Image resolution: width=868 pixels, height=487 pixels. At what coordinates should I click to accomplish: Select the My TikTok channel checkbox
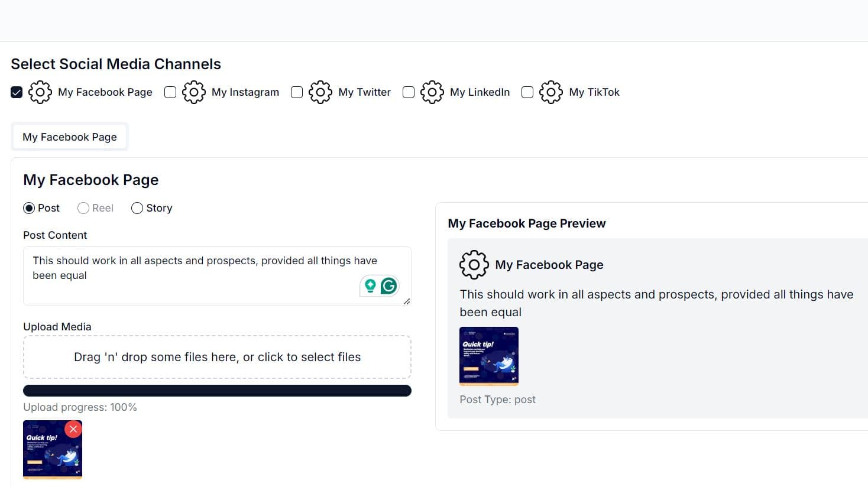527,92
